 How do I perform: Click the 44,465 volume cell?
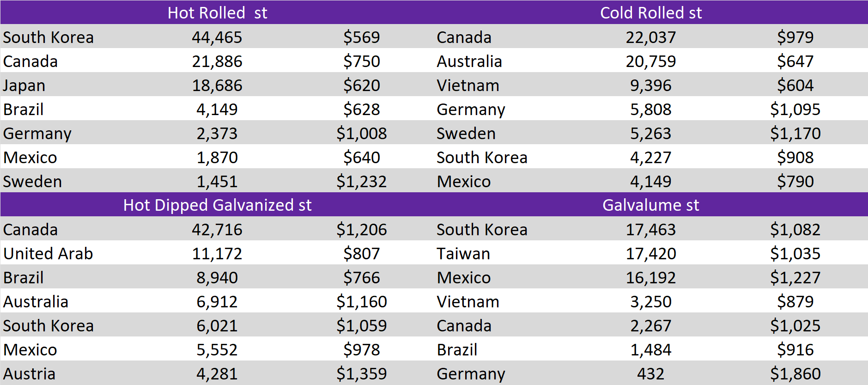coord(217,37)
